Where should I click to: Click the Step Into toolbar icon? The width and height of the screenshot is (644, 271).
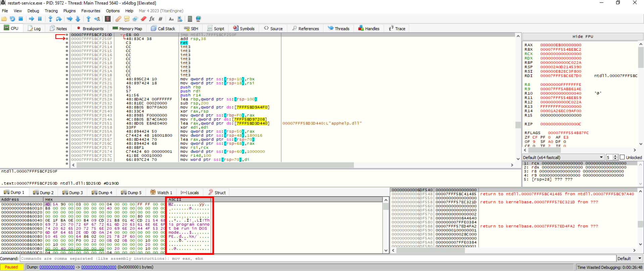click(50, 19)
